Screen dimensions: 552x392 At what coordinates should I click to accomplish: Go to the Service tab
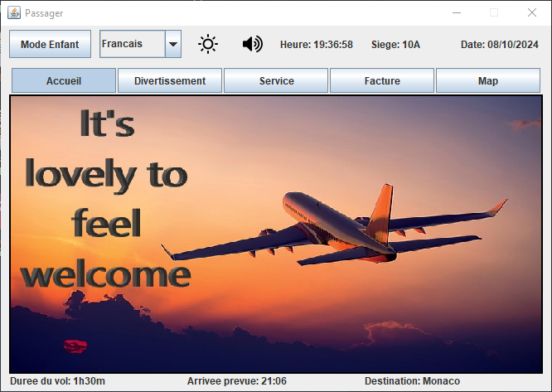click(276, 80)
